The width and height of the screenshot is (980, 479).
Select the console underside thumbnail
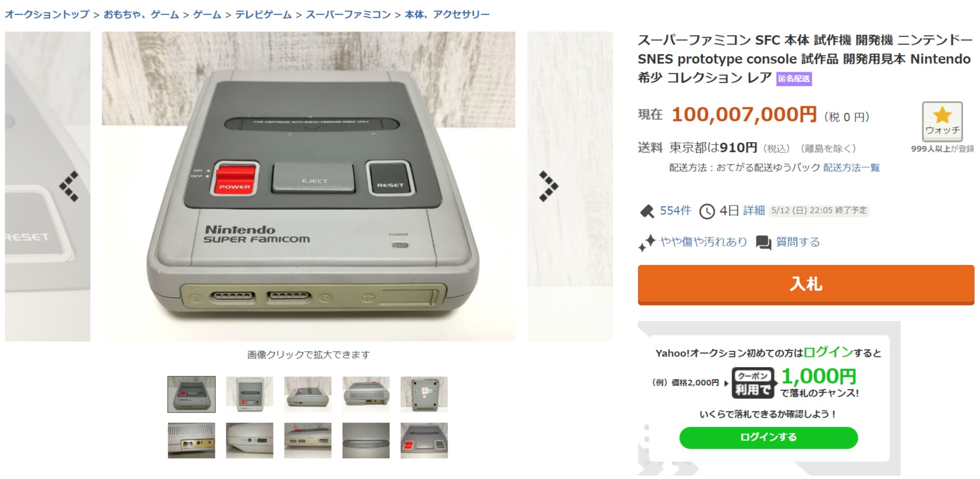click(424, 394)
